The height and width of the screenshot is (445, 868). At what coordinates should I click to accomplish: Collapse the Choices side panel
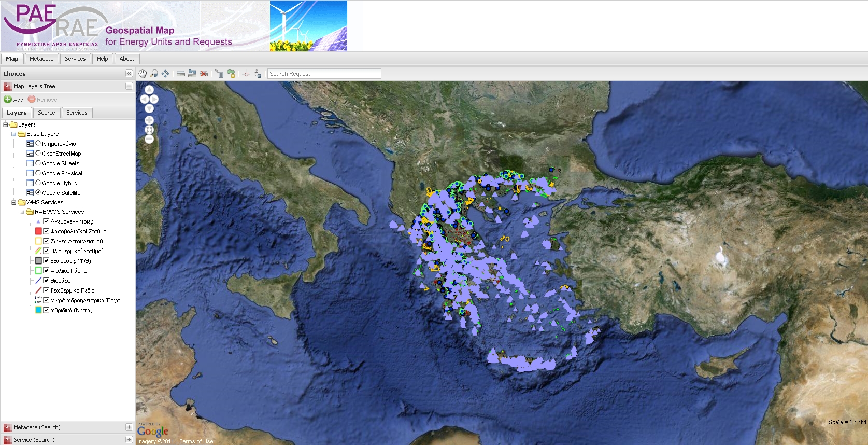[x=129, y=74]
